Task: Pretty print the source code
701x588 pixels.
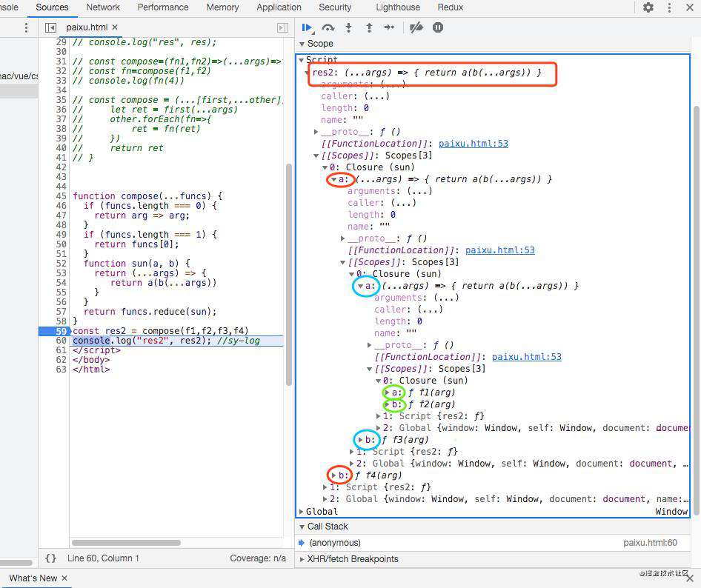Action: click(50, 558)
